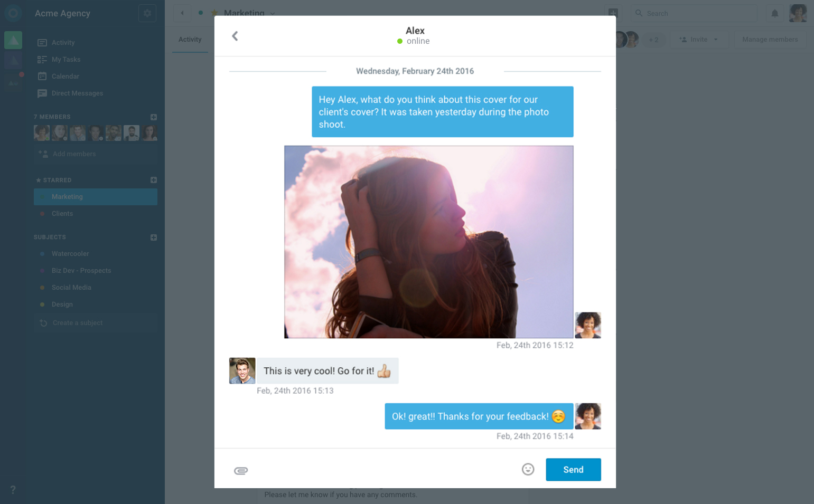Attach a file with the paperclip icon
The height and width of the screenshot is (504, 814).
point(241,470)
